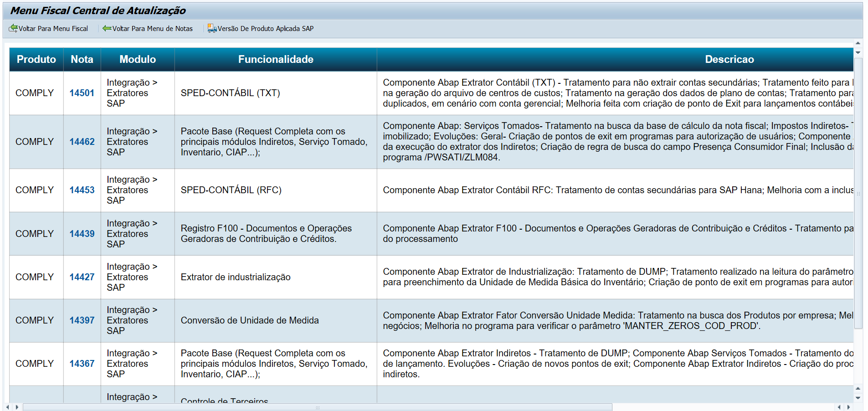Select the Fator Conversão Unidade Medida description
Screen dimensions: 868x411
615,320
